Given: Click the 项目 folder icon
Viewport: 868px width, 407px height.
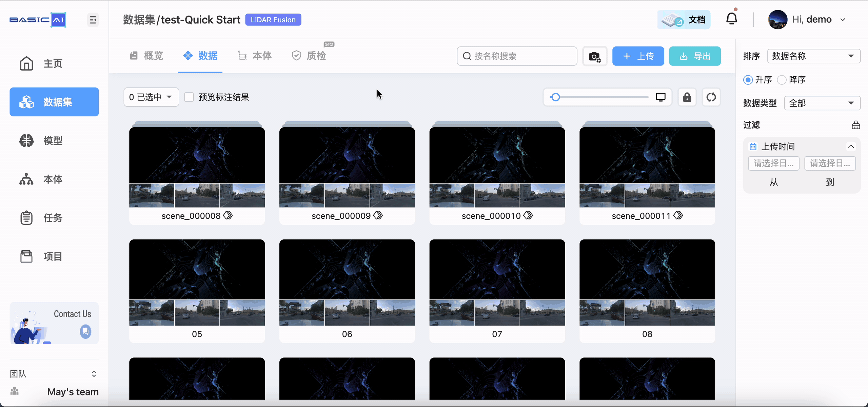Looking at the screenshot, I should click(26, 256).
